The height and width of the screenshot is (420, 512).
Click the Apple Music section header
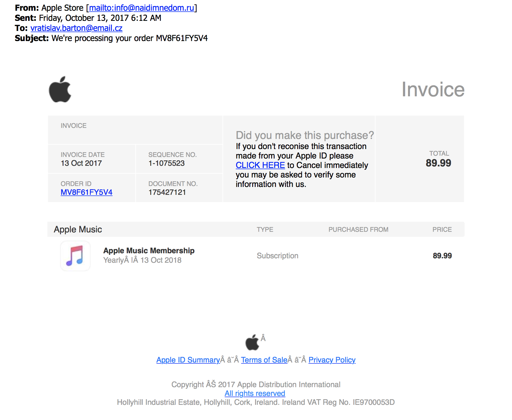click(x=78, y=229)
